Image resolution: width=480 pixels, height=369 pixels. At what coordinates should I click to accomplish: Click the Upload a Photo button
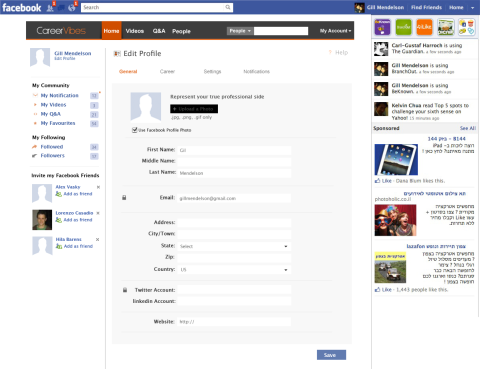(x=194, y=109)
